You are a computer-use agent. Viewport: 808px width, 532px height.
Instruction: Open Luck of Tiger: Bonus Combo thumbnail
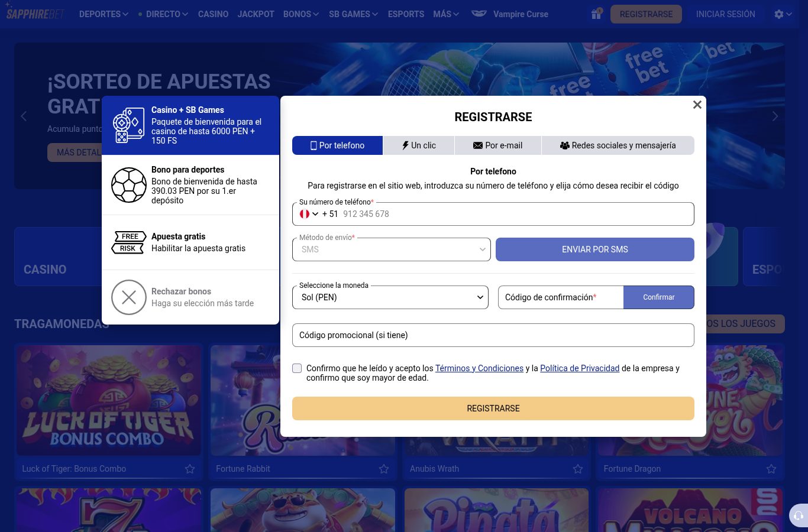click(109, 400)
